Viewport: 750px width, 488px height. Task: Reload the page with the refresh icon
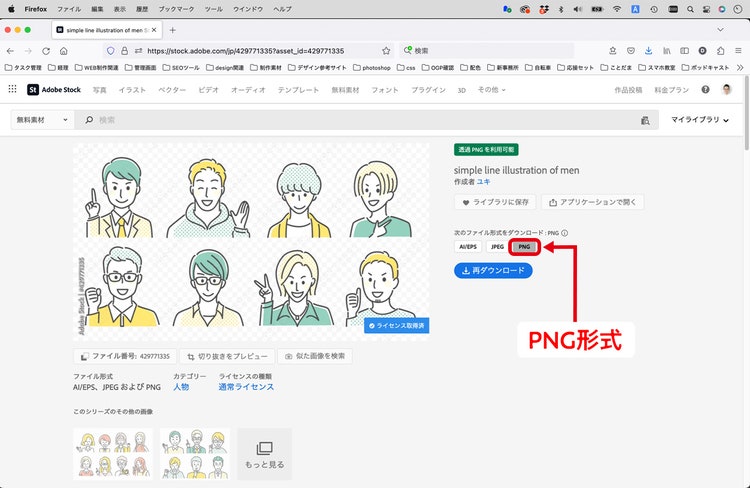tap(46, 51)
